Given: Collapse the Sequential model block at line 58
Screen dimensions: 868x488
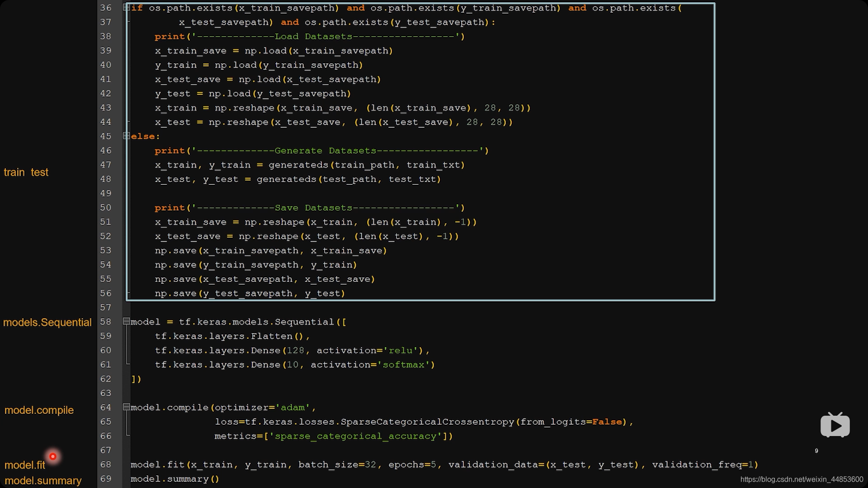Looking at the screenshot, I should click(127, 321).
